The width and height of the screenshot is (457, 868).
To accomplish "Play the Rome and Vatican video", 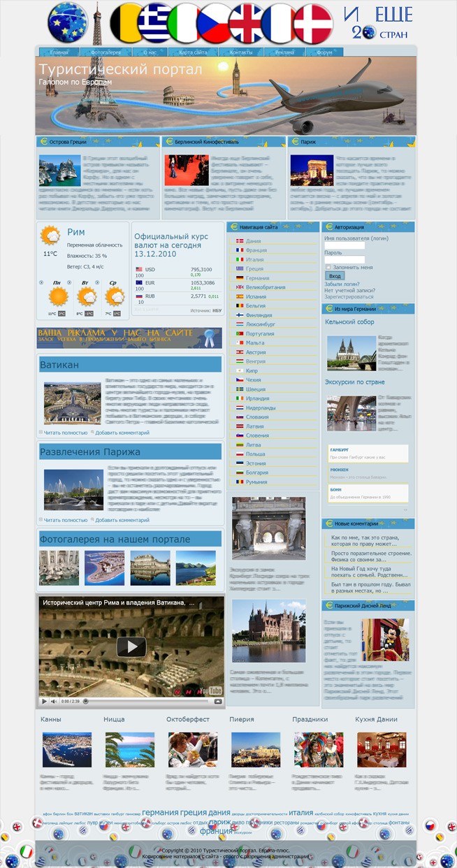I will (x=131, y=646).
